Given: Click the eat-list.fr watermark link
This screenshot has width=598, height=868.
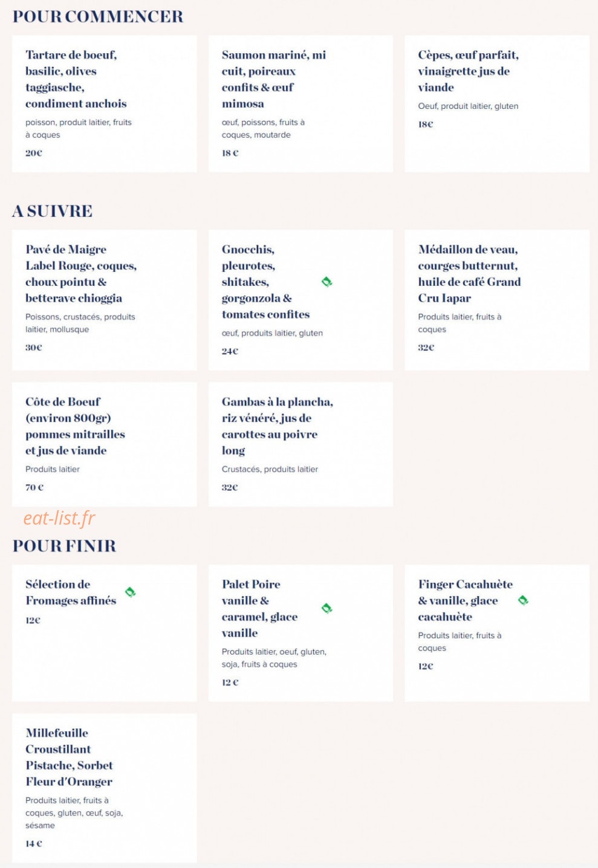Looking at the screenshot, I should pyautogui.click(x=59, y=518).
